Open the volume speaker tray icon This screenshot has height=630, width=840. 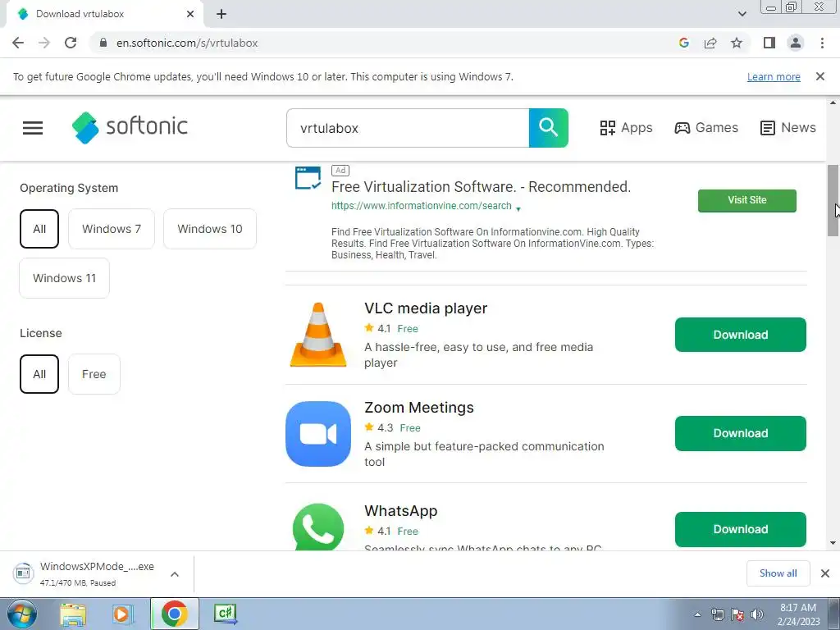(757, 614)
